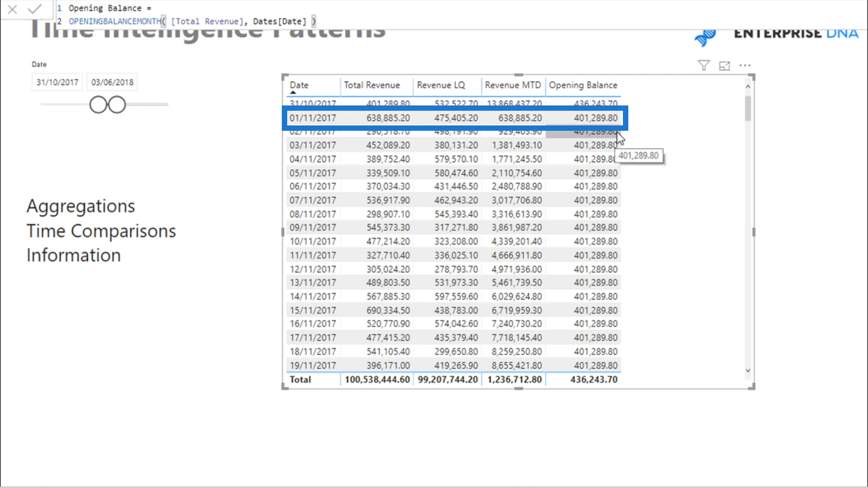This screenshot has height=488, width=868.
Task: Click the date cell 12/11/2017
Action: [312, 269]
